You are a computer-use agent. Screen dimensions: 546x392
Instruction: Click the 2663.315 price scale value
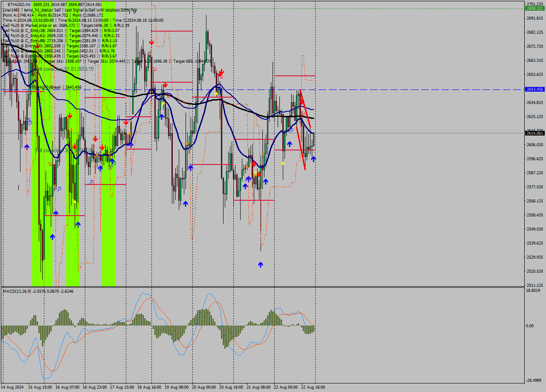(x=535, y=60)
